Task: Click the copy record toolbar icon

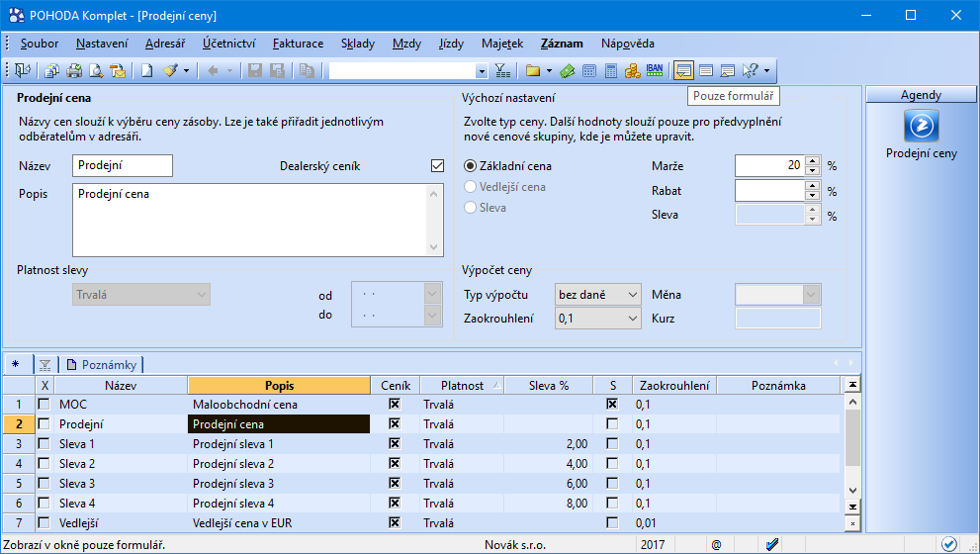Action: 307,70
